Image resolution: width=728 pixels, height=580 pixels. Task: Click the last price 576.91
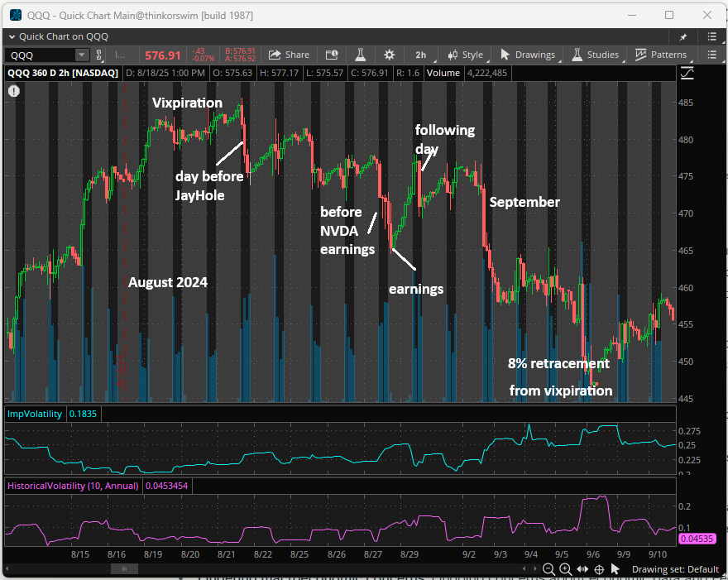point(162,55)
